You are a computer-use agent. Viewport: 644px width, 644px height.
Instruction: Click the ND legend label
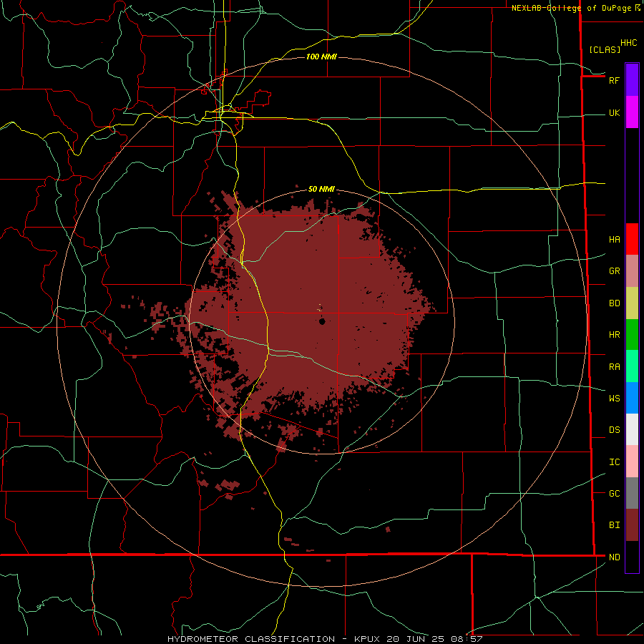click(614, 557)
